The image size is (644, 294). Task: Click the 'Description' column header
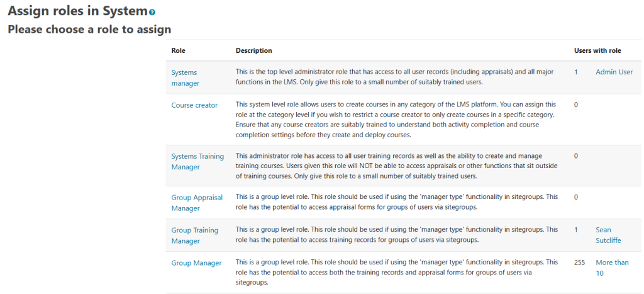tap(254, 50)
